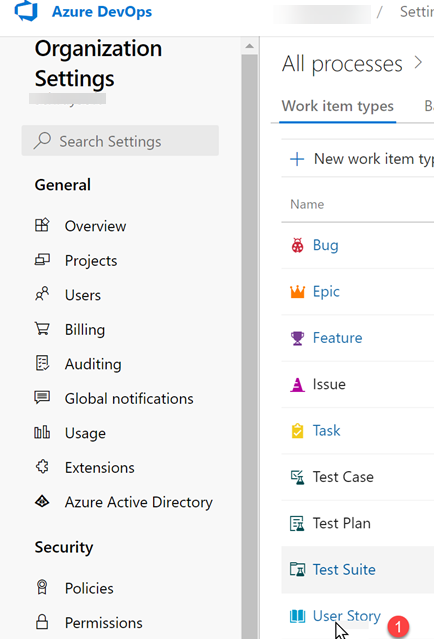The width and height of the screenshot is (434, 639).
Task: Click the Overview icon in sidebar
Action: point(42,225)
